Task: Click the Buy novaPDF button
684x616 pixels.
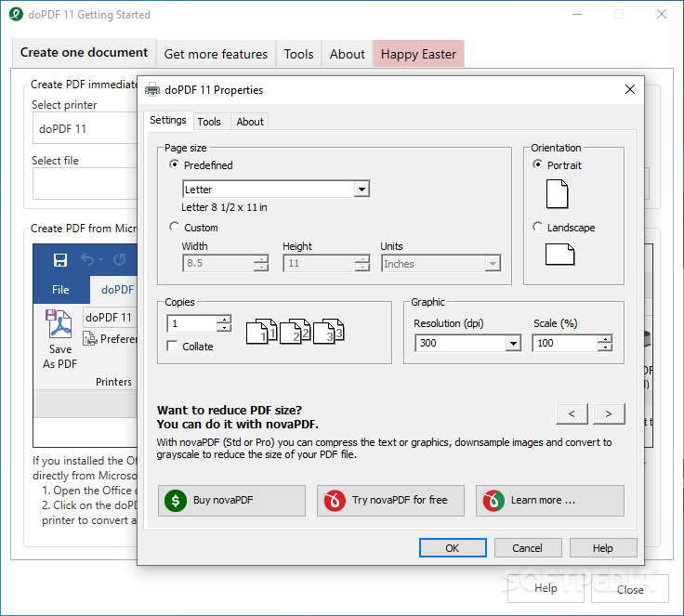Action: [231, 501]
